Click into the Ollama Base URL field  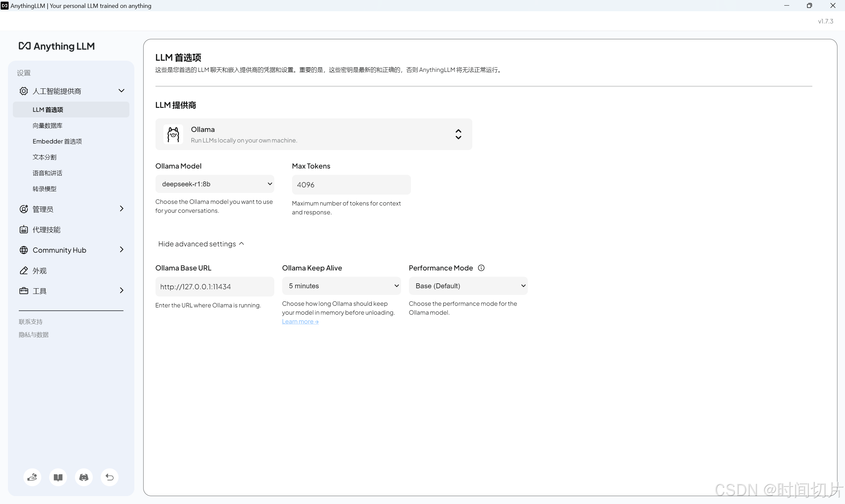215,287
